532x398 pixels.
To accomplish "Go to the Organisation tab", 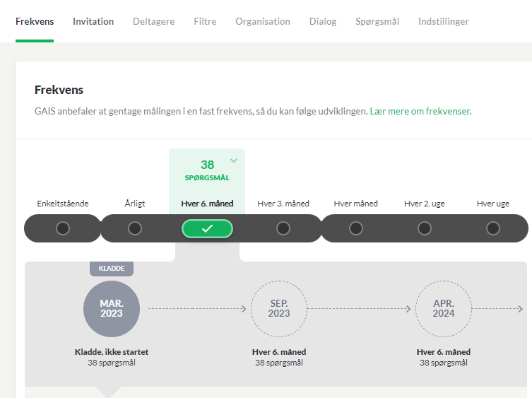I will pos(263,21).
